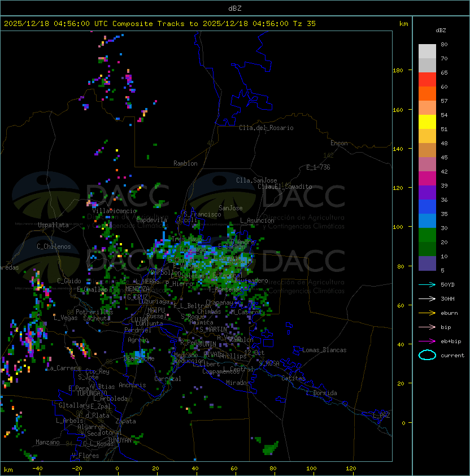Click the G_CRUZ map label
Image resolution: width=470 pixels, height=476 pixels.
point(137,297)
